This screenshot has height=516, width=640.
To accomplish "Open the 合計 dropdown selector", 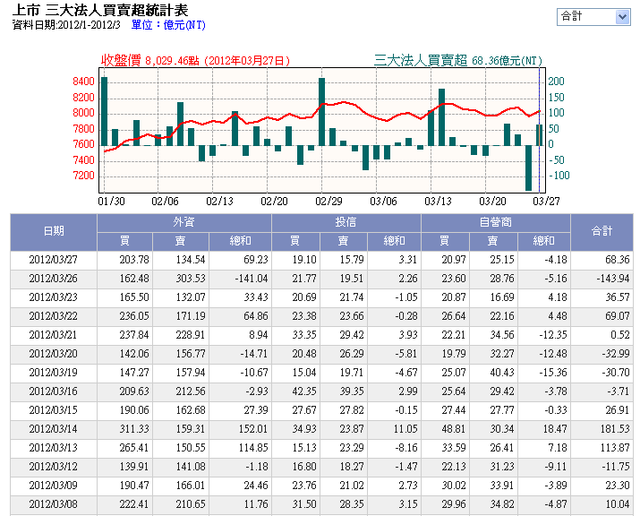I will pyautogui.click(x=593, y=17).
